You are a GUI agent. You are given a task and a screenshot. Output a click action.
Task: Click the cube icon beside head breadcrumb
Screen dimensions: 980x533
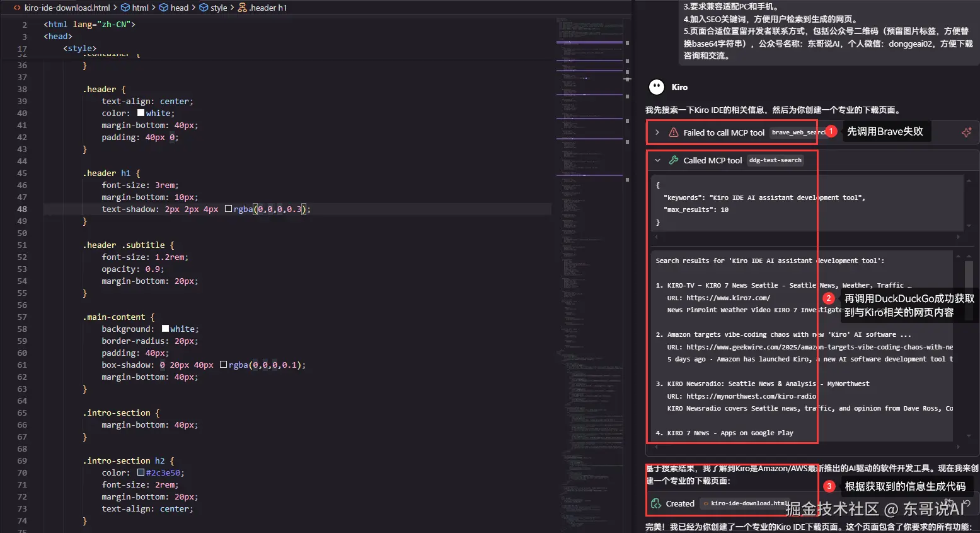click(x=164, y=8)
